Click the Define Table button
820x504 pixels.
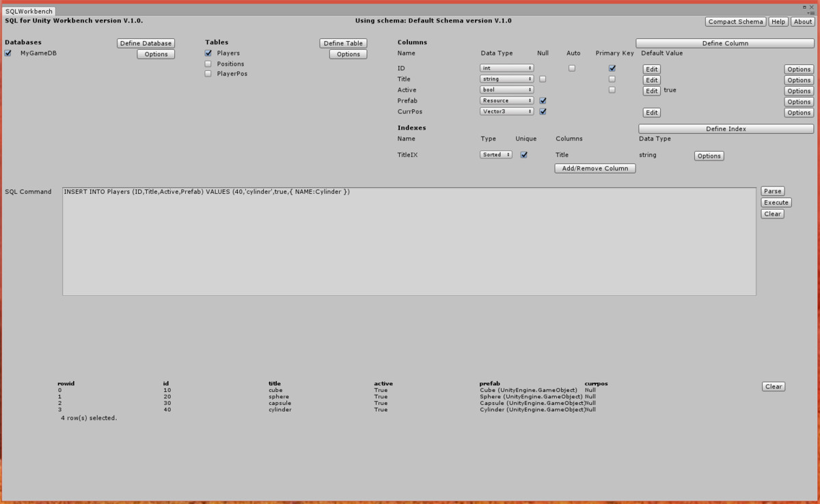click(x=343, y=43)
